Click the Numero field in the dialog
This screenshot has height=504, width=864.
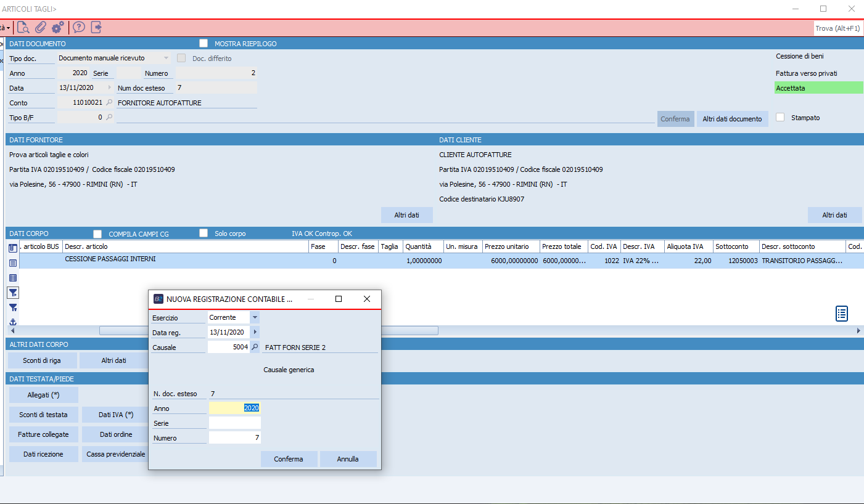pos(234,437)
